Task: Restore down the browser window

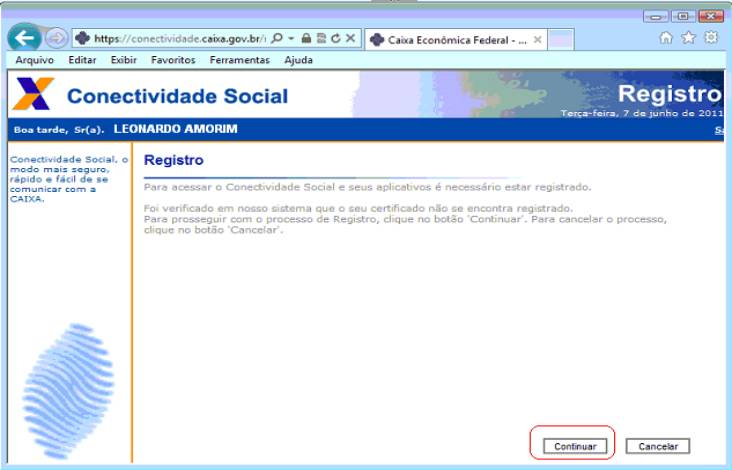Action: pyautogui.click(x=683, y=17)
